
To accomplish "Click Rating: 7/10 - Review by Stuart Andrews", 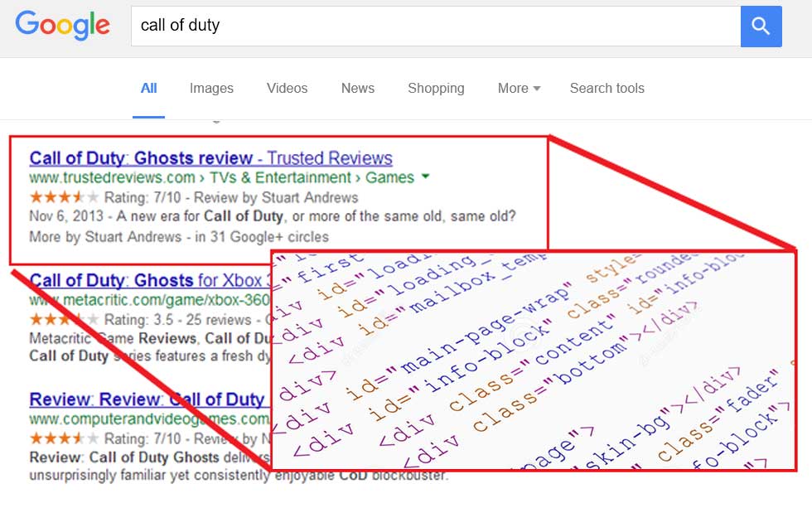I will (231, 197).
